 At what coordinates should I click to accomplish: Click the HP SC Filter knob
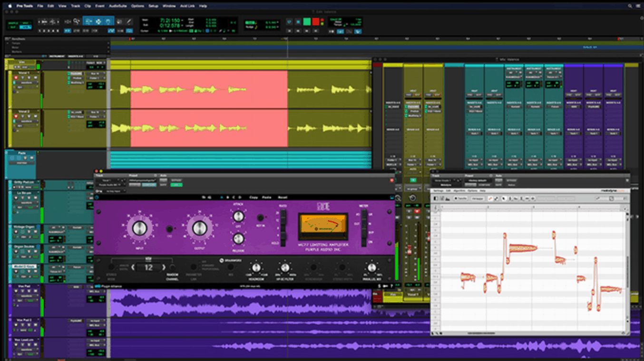click(285, 267)
